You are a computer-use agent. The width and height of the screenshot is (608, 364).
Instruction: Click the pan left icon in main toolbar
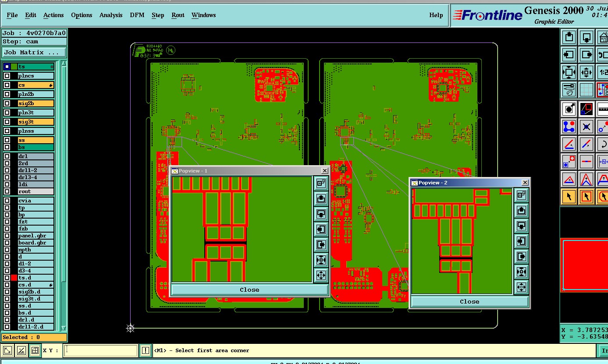[569, 55]
